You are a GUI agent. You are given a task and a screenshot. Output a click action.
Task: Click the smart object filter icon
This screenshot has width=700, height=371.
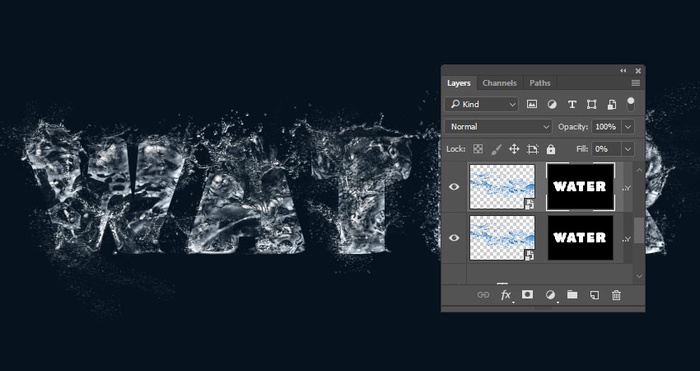[612, 104]
